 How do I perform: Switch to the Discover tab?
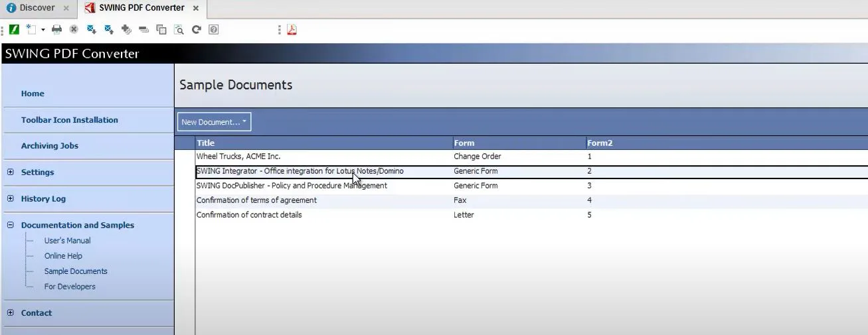click(37, 8)
